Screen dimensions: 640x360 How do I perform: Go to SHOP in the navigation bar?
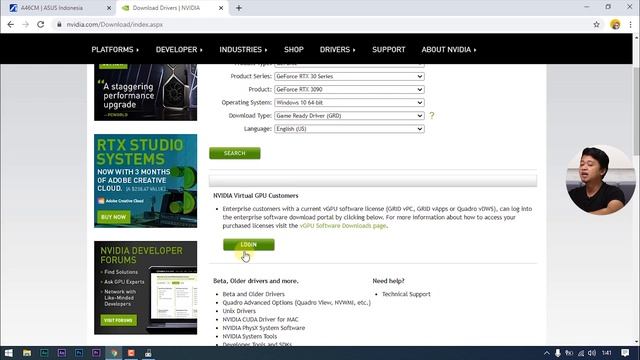294,49
